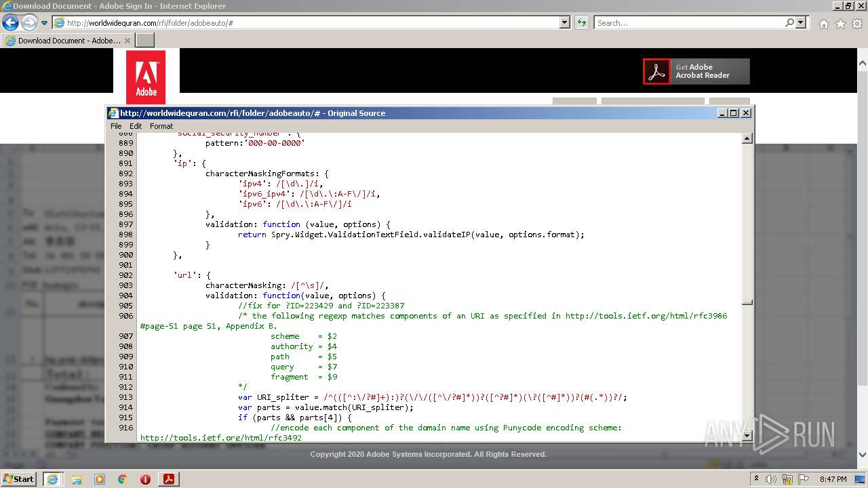Click line number 907
This screenshot has width=868, height=488.
126,336
